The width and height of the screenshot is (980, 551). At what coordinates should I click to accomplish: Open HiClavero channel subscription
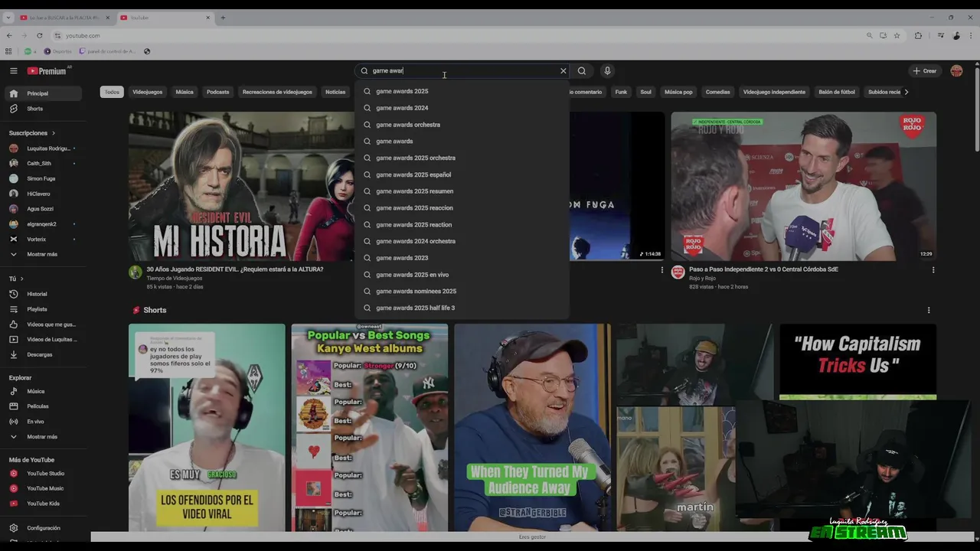(x=42, y=194)
